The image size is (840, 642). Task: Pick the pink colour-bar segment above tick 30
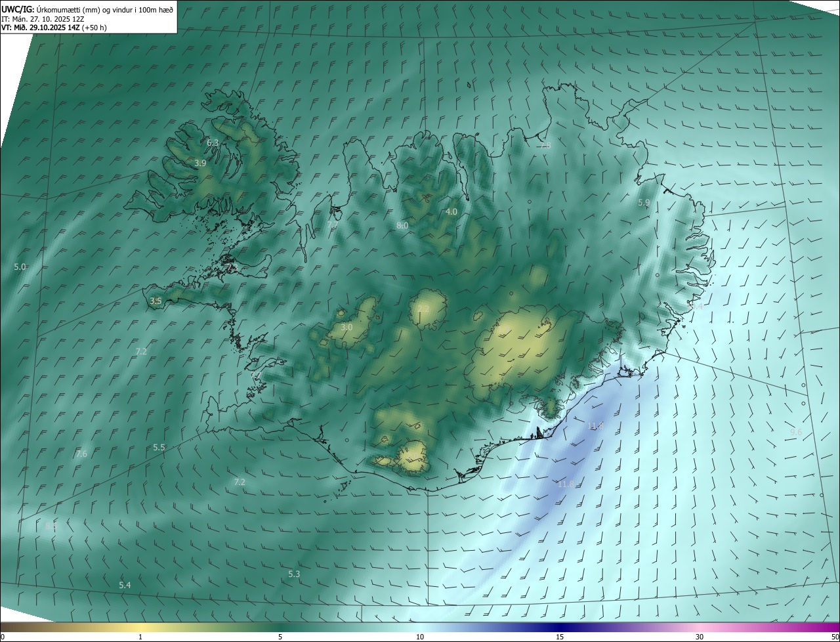point(700,628)
